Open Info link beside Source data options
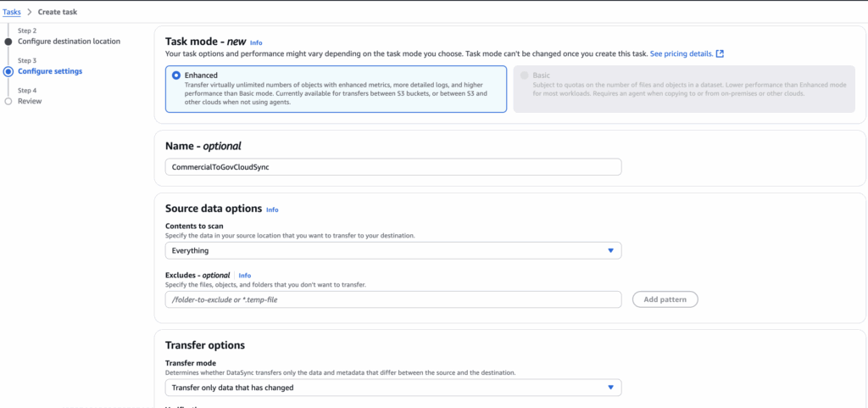Viewport: 868px width, 408px height. coord(272,210)
